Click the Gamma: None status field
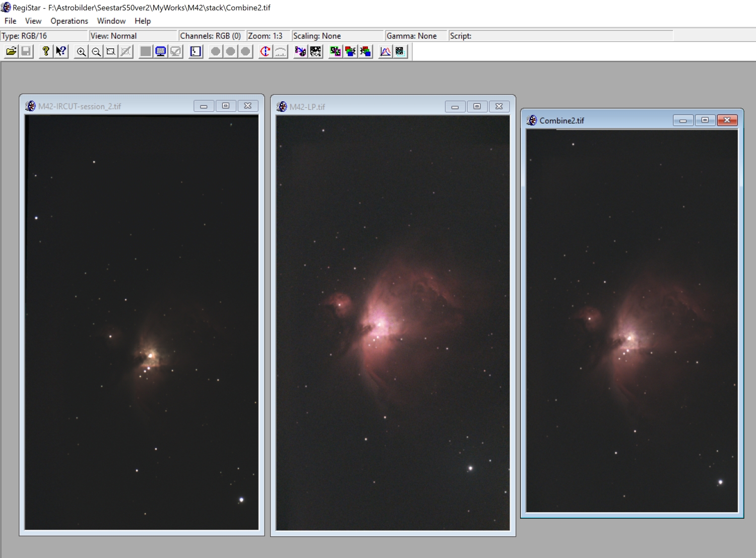Screen dimensions: 756x558 click(417, 36)
